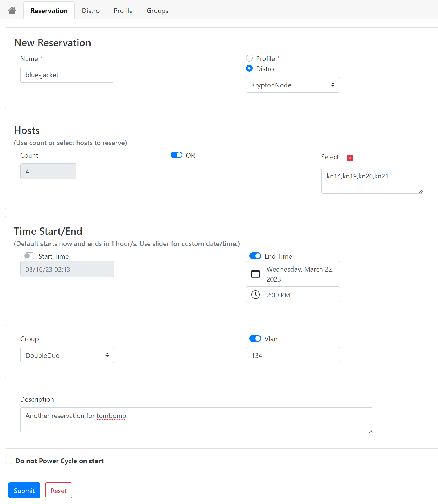Expand the DoubleDuo group dropdown
This screenshot has width=438, height=504.
(x=67, y=355)
